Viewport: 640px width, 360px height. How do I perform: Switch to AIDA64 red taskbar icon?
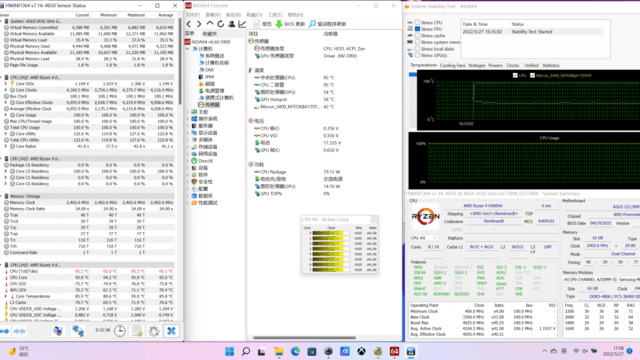pos(394,351)
